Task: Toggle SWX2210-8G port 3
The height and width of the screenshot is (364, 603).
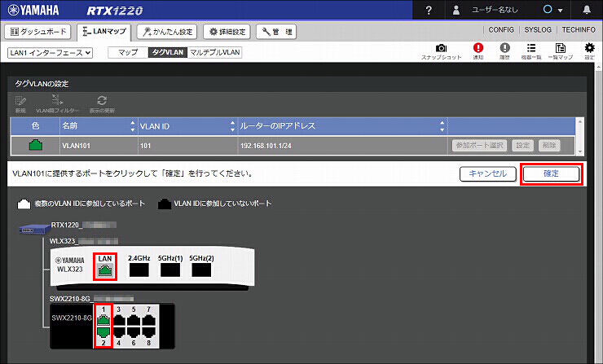Action: 119,320
